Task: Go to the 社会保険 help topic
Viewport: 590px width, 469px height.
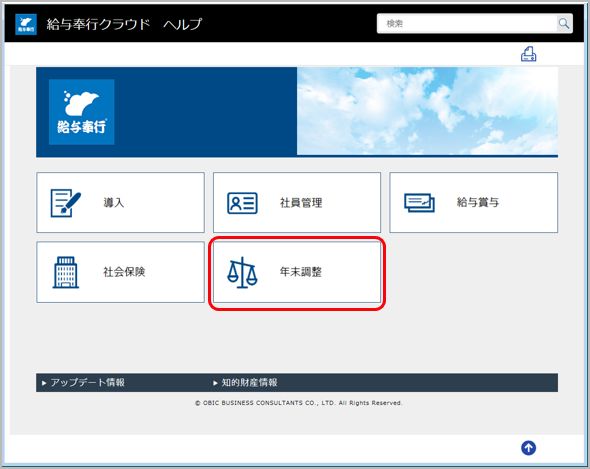Action: coord(120,272)
